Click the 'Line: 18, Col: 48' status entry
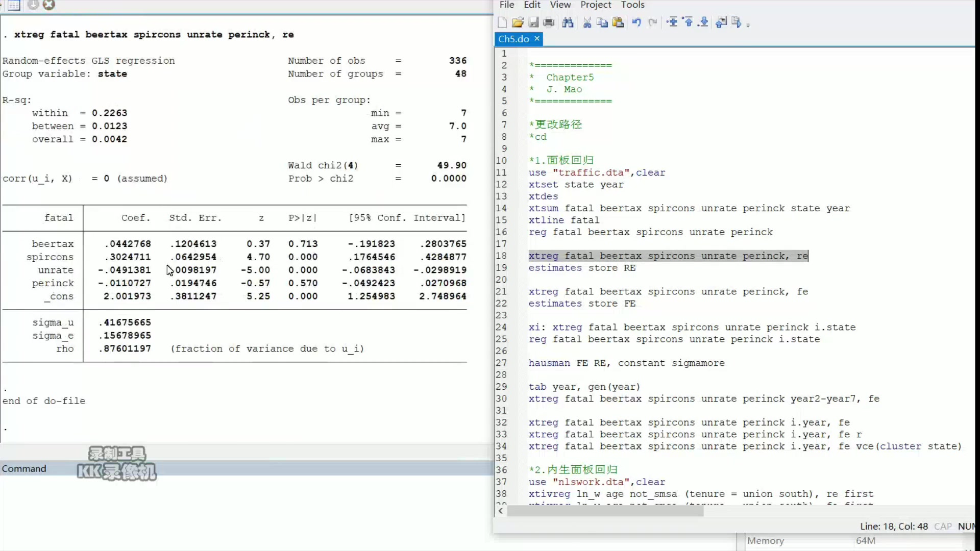The width and height of the screenshot is (980, 551). coord(894,527)
